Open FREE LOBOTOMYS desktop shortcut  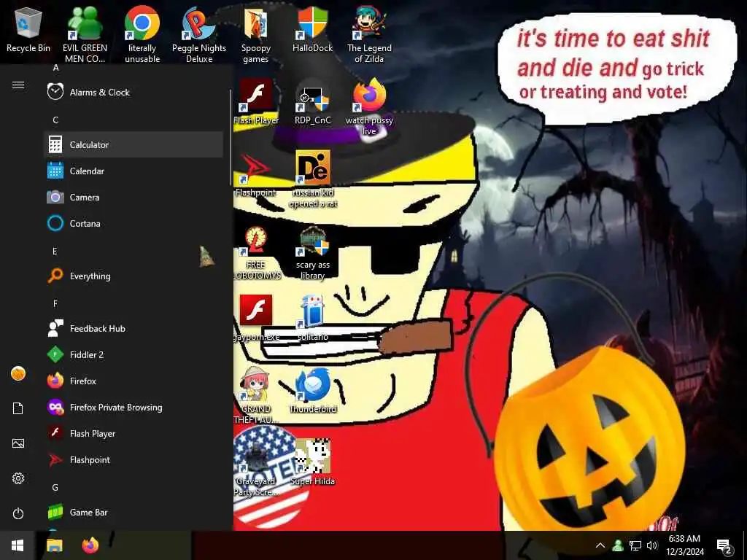click(256, 252)
